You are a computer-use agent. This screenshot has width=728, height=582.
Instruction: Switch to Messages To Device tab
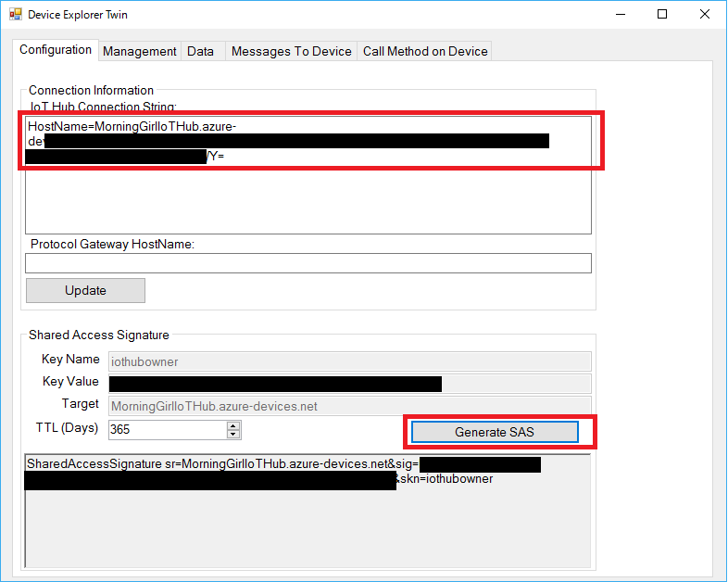point(291,51)
